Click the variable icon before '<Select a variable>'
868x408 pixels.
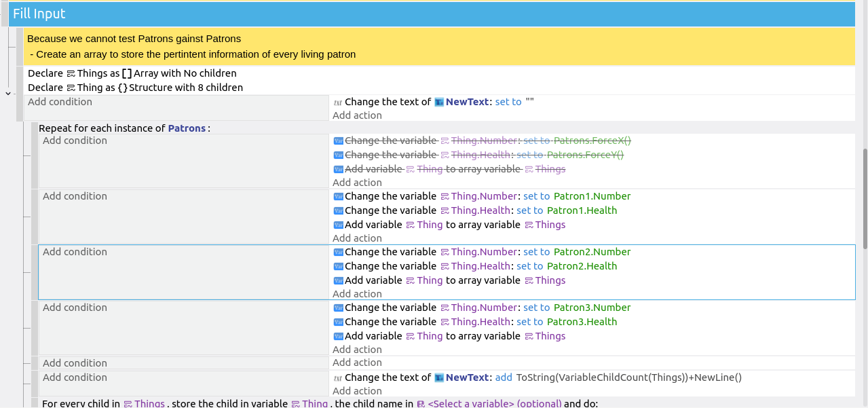421,404
